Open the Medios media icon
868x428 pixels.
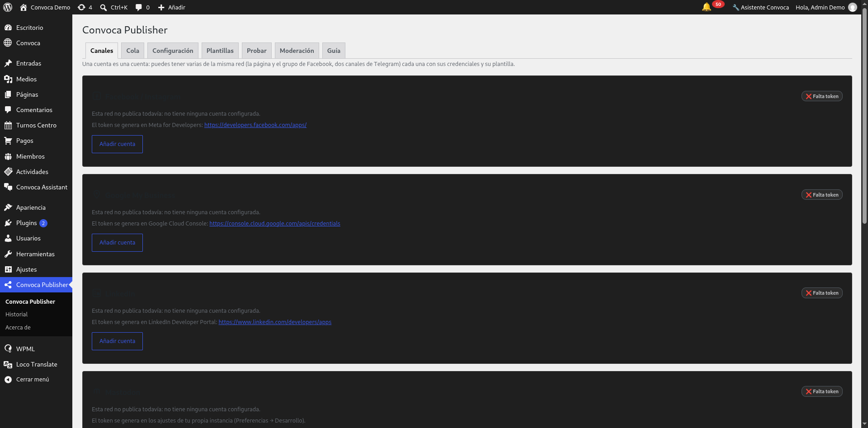[8, 79]
